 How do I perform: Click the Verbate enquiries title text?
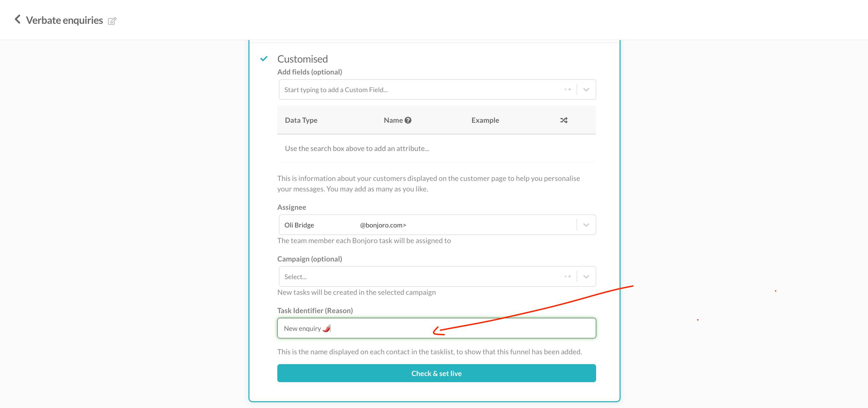tap(64, 20)
